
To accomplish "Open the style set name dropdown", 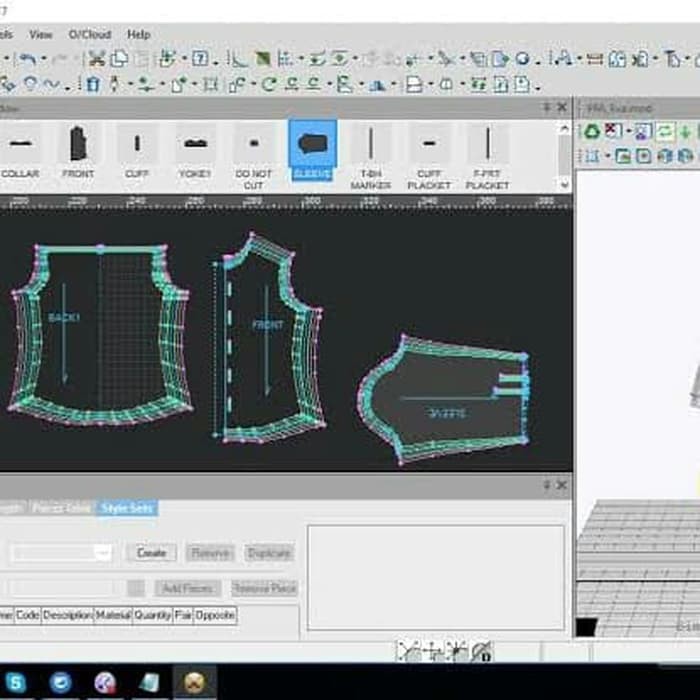I will click(x=103, y=553).
